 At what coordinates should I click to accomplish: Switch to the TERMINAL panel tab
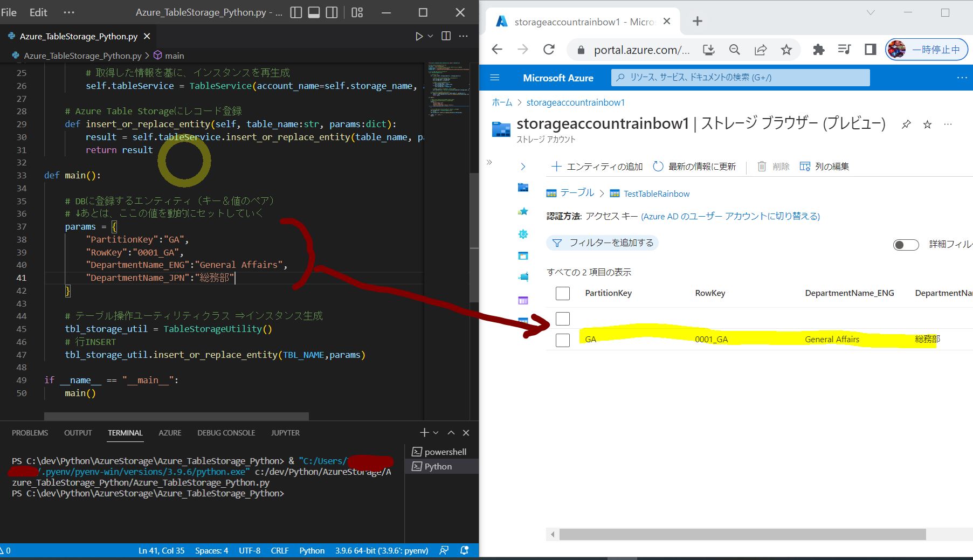pyautogui.click(x=125, y=433)
